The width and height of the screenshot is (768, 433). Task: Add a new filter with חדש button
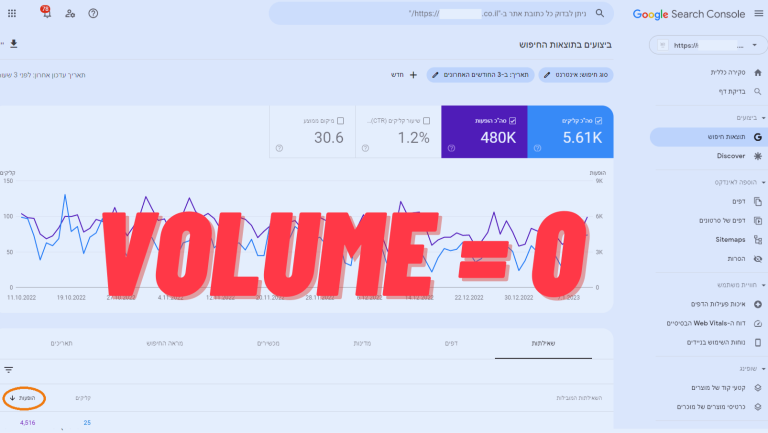coord(404,75)
